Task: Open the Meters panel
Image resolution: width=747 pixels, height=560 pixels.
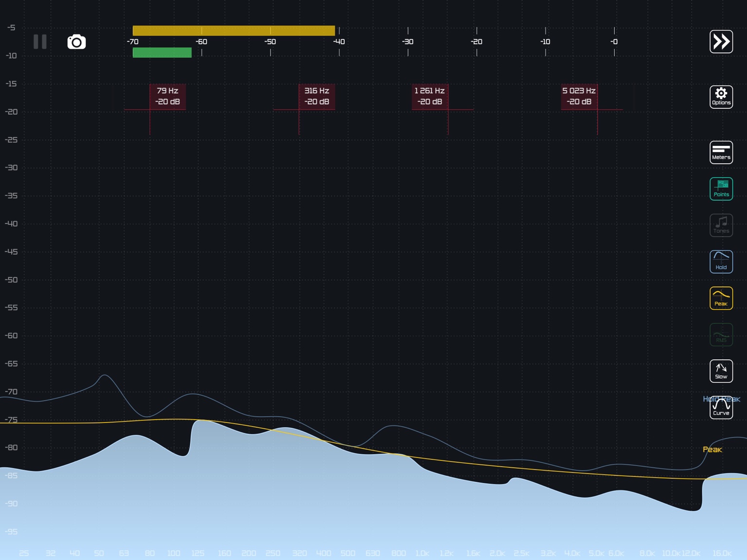Action: point(721,152)
